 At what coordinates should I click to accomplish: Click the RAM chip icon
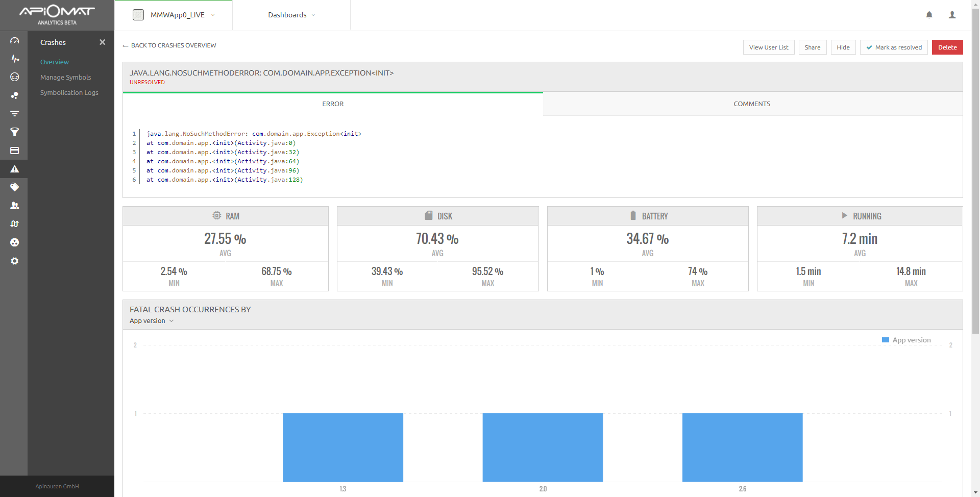click(x=217, y=216)
